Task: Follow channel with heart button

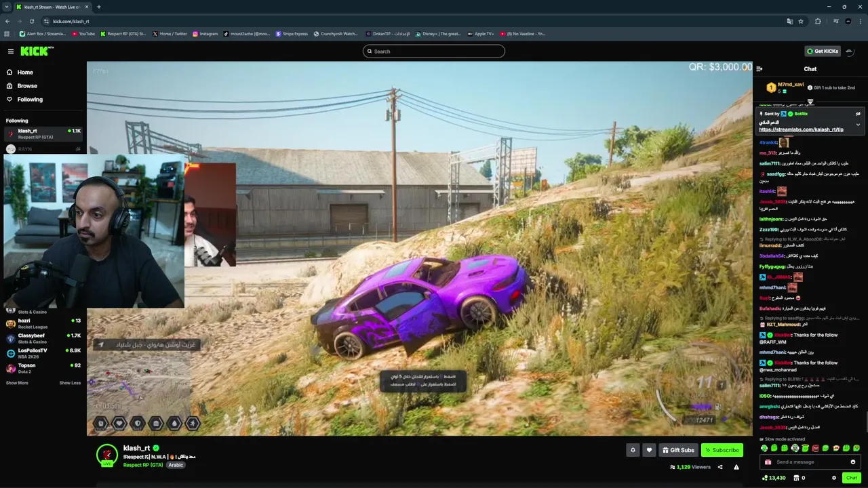Action: click(x=649, y=450)
